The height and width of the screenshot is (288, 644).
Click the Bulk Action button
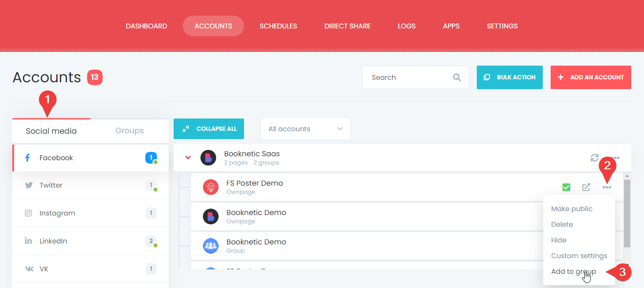[510, 77]
